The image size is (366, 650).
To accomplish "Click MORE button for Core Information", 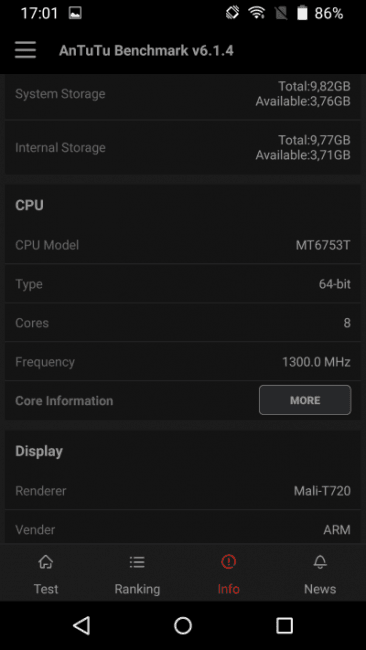I will [x=305, y=400].
